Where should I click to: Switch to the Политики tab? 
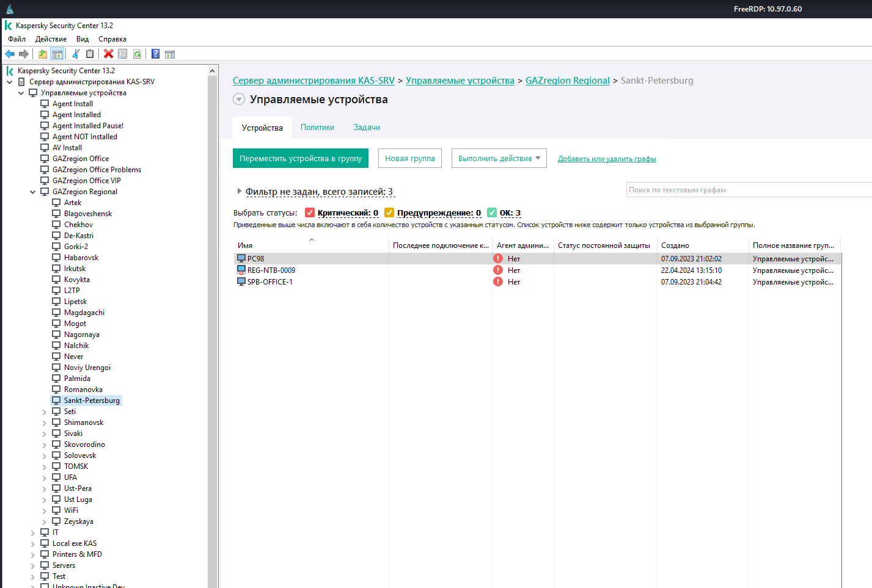pos(317,128)
